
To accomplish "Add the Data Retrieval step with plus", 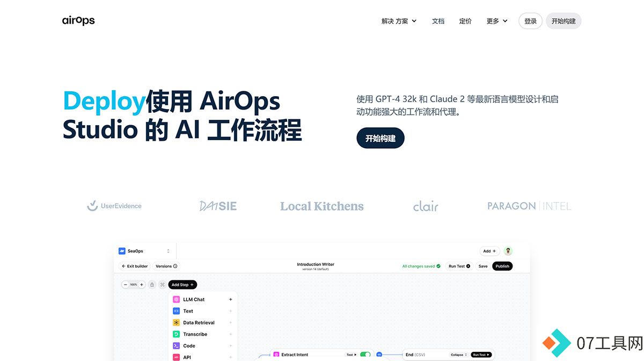I will click(231, 323).
